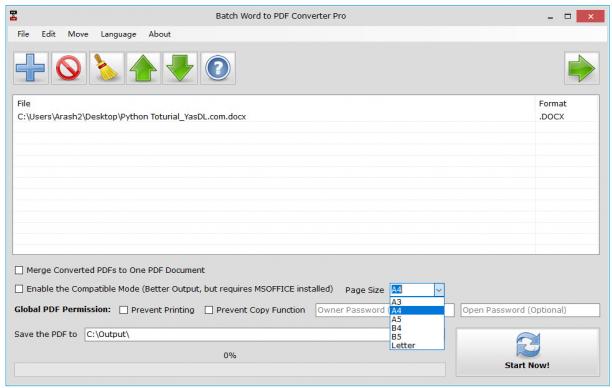The height and width of the screenshot is (388, 612).
Task: Choose highlighted A4 in the Page Size list
Action: coord(417,310)
